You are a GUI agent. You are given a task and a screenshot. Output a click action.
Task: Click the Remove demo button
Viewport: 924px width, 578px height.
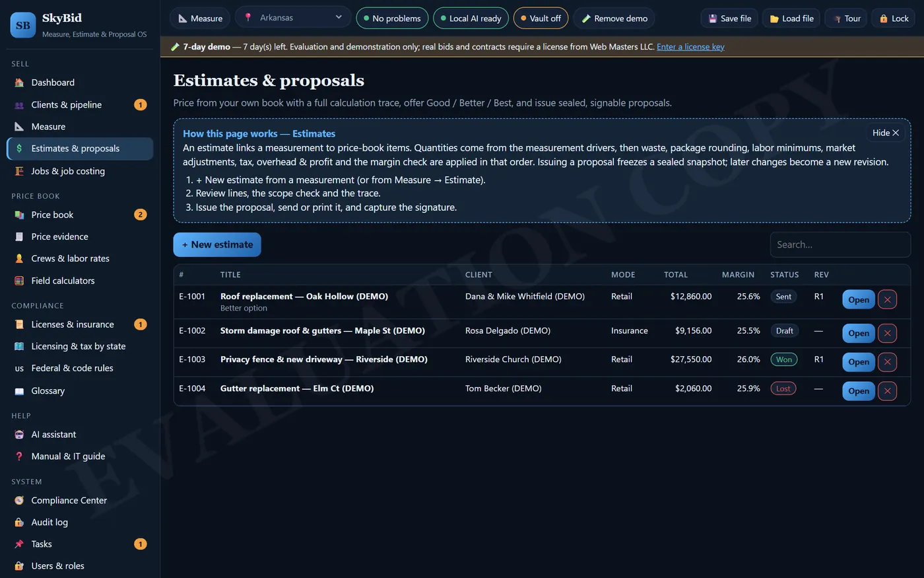614,18
